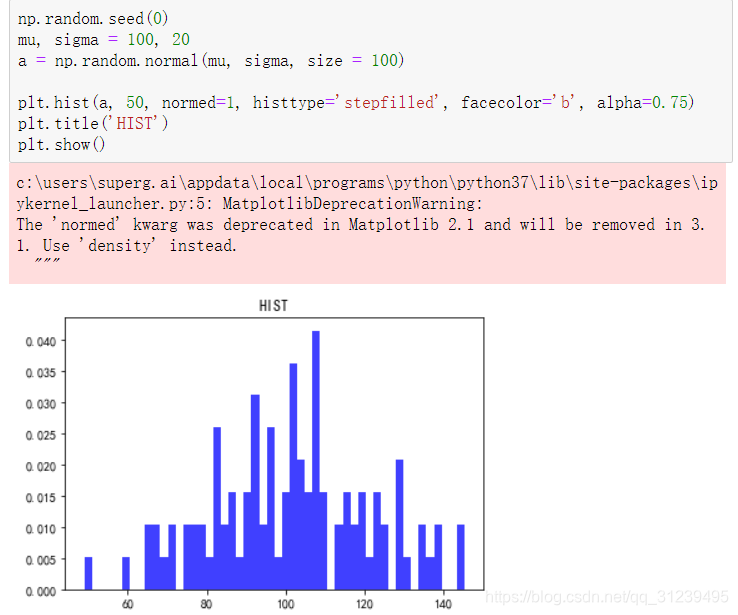Screen dimensions: 738x615
Task: Click the word 'stepfilled' in the code
Action: click(389, 103)
